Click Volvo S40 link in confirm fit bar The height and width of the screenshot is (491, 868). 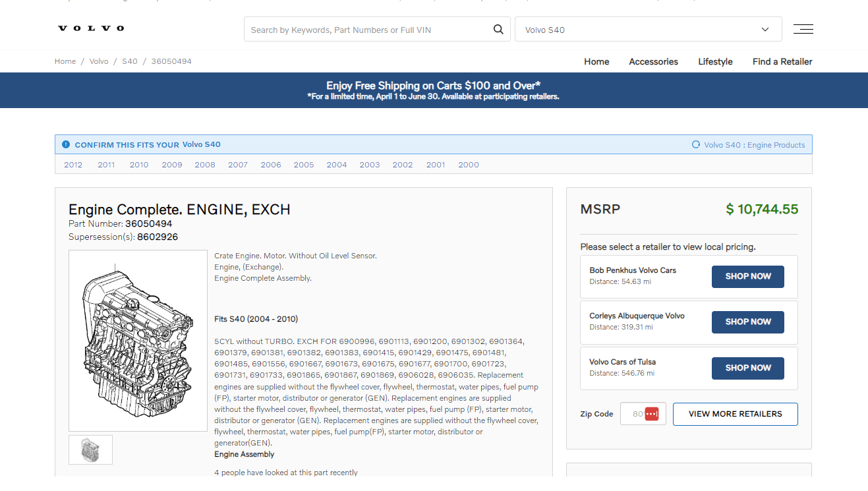pos(202,144)
